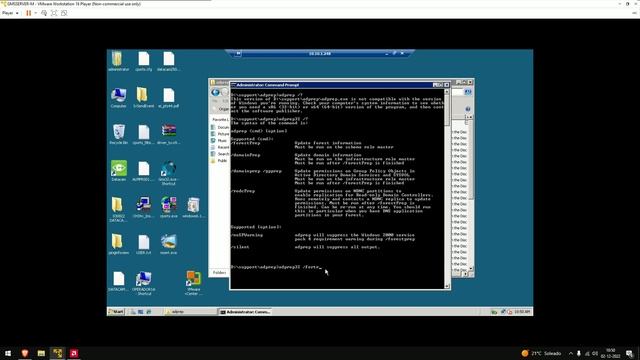Switch to the adprep Explorer taskbar button
Image resolution: width=640 pixels, height=360 pixels.
(190, 312)
